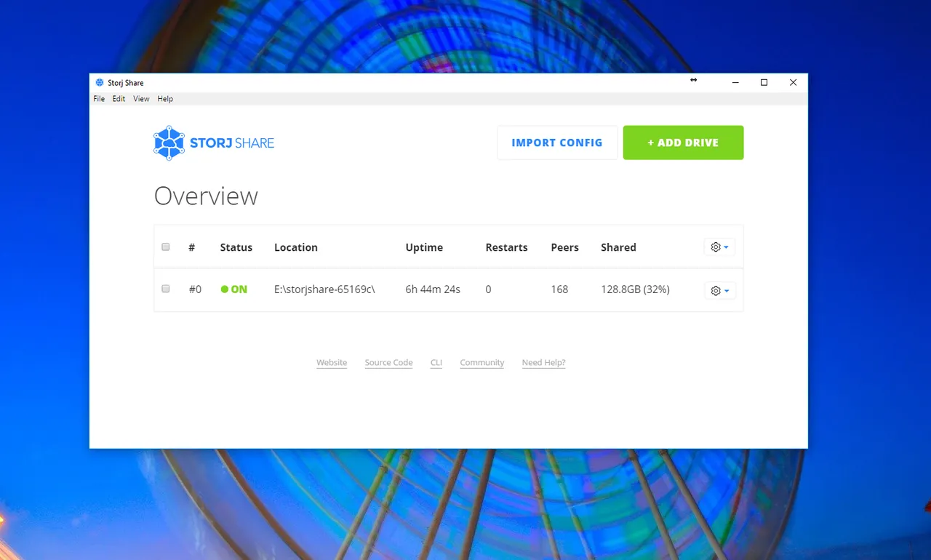
Task: Open the Edit menu
Action: (x=119, y=99)
